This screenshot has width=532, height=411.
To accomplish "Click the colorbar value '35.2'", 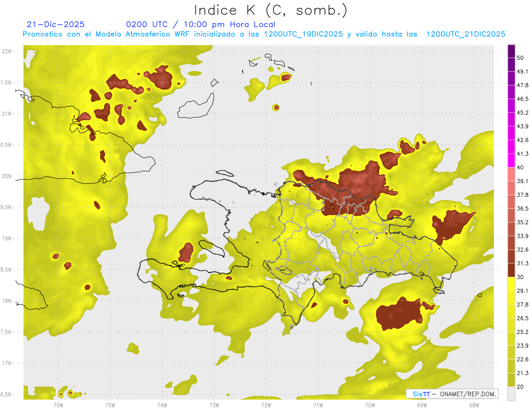I will click(523, 222).
